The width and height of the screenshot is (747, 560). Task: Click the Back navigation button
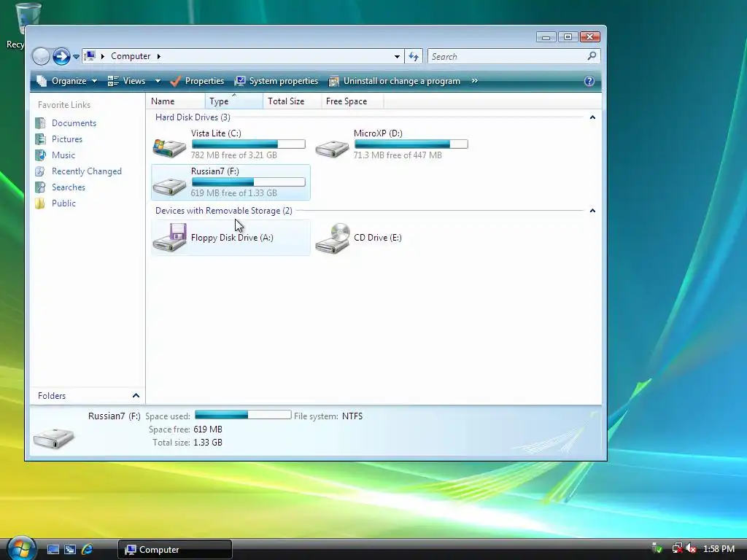(41, 56)
